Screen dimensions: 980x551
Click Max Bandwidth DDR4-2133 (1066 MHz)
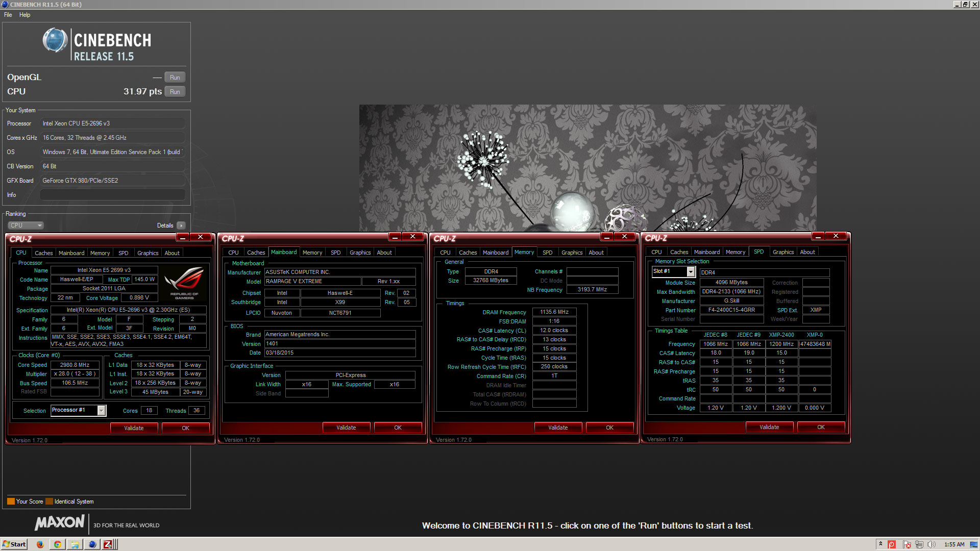731,292
